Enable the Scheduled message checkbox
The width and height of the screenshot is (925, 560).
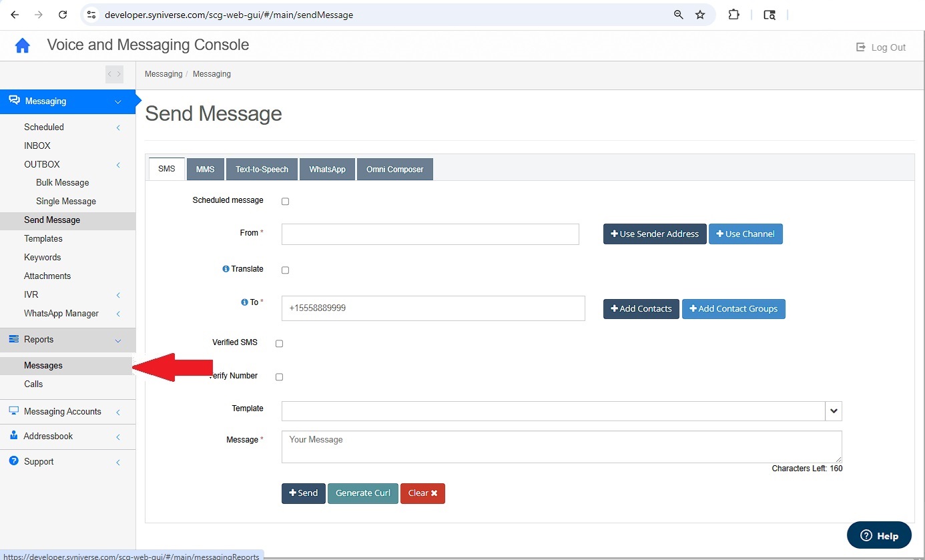[286, 202]
